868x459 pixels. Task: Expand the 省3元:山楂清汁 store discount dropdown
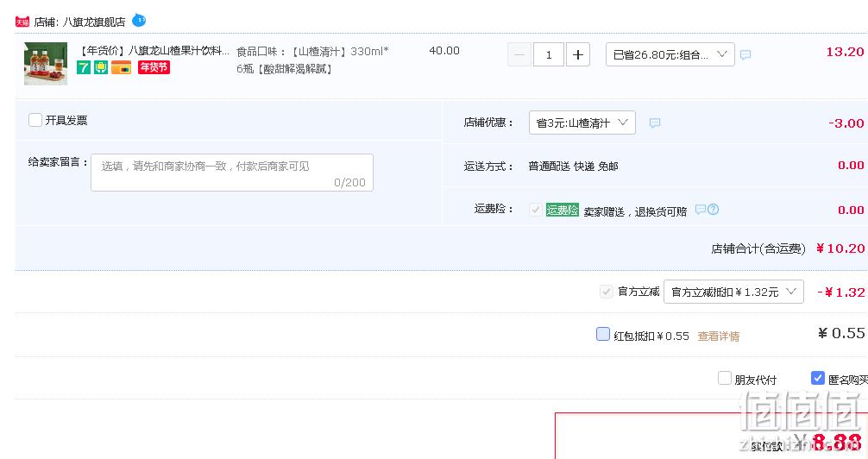582,123
